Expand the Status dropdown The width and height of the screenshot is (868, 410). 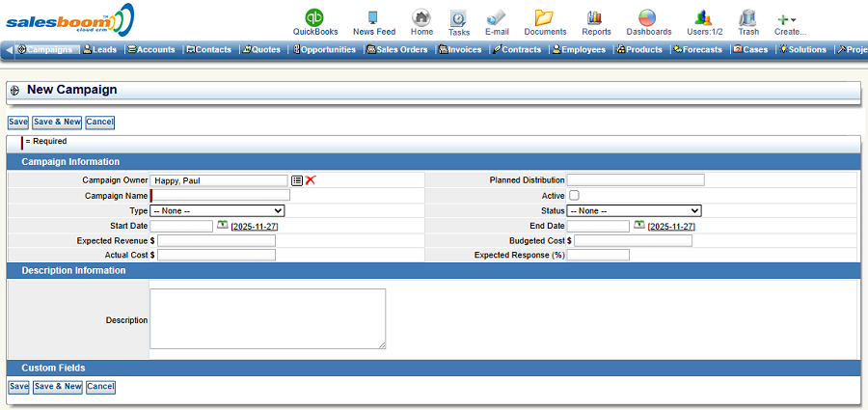tap(634, 210)
